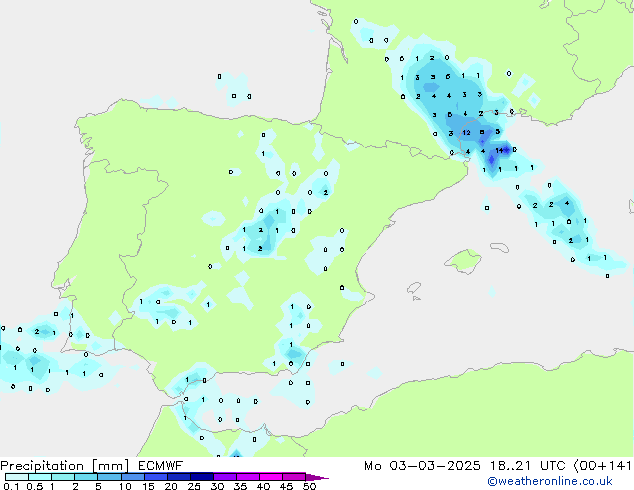Click the '18..21 UTC' time text

[x=527, y=466]
